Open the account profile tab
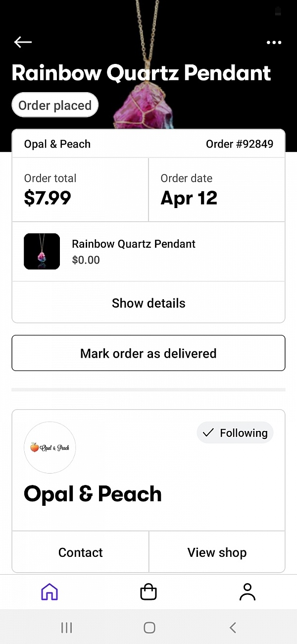This screenshot has width=297, height=644. click(x=247, y=591)
